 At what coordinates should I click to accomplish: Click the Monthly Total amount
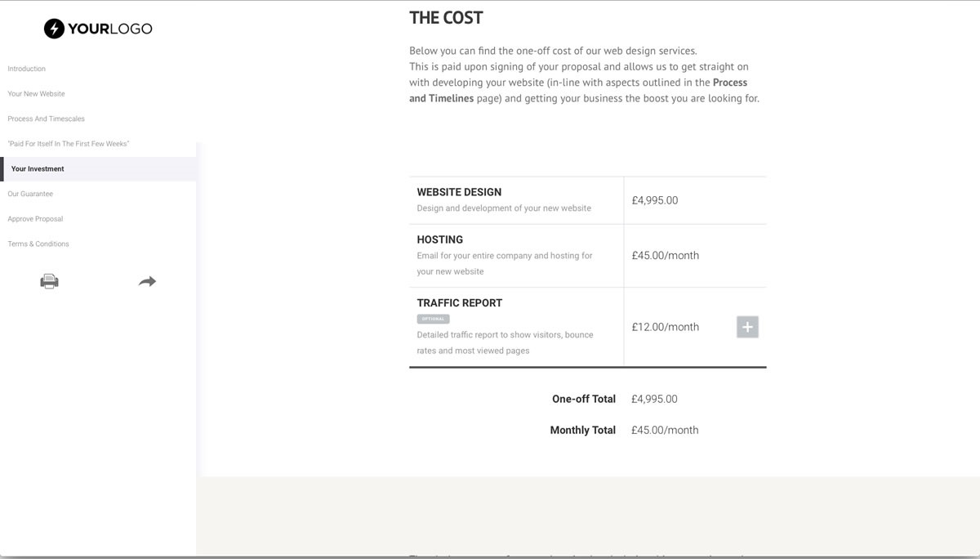665,430
